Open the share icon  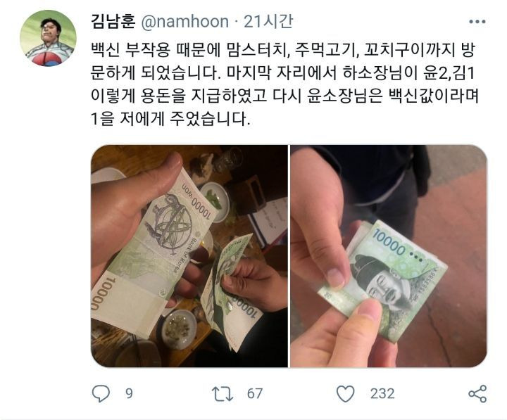click(x=477, y=393)
